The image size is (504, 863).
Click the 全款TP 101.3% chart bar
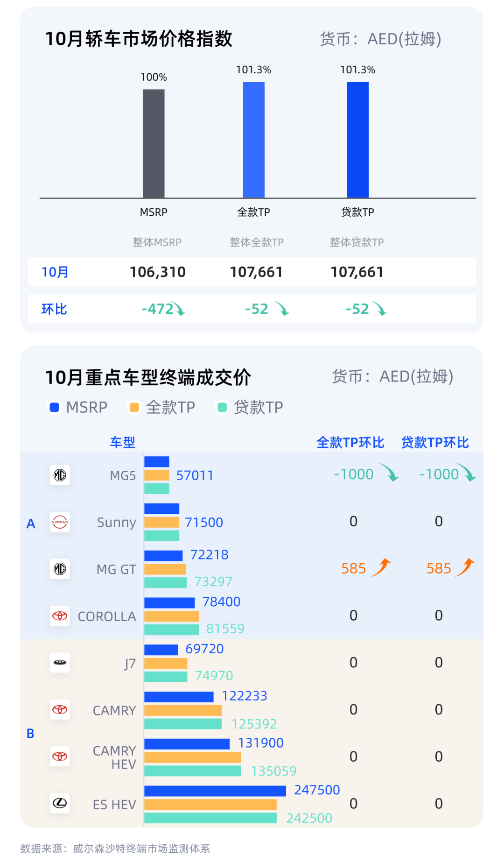(x=254, y=140)
